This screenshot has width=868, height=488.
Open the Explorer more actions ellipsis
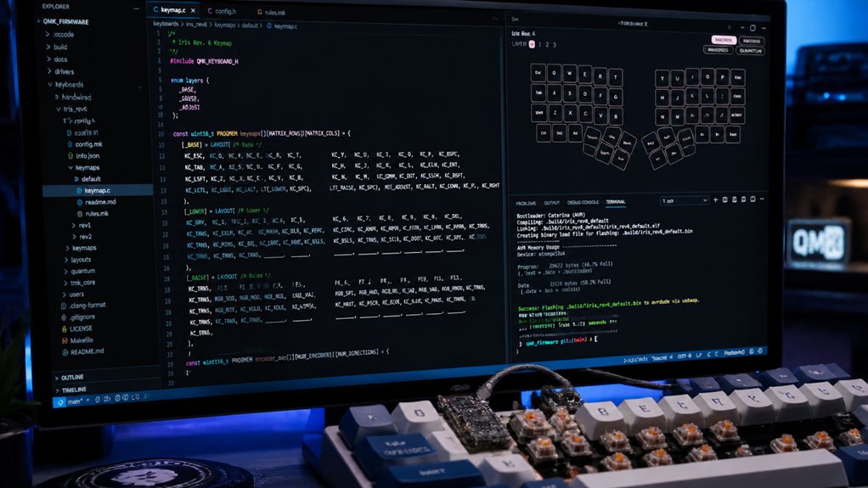[136, 8]
